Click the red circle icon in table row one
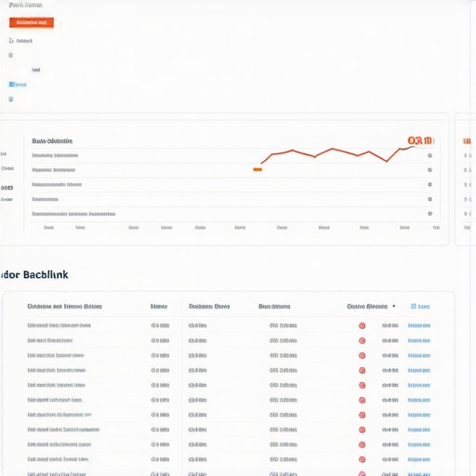The width and height of the screenshot is (476, 476). [362, 325]
